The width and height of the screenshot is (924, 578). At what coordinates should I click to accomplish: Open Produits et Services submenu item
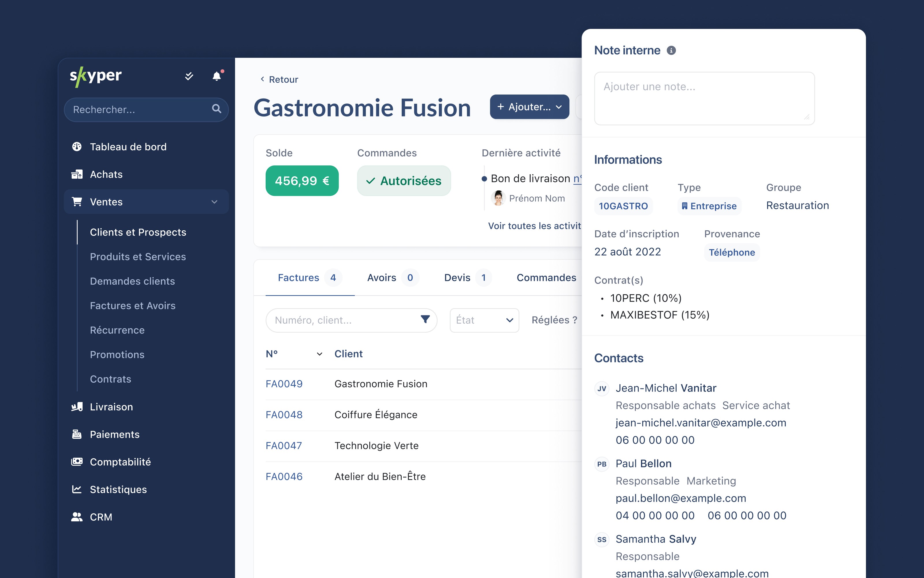coord(138,257)
